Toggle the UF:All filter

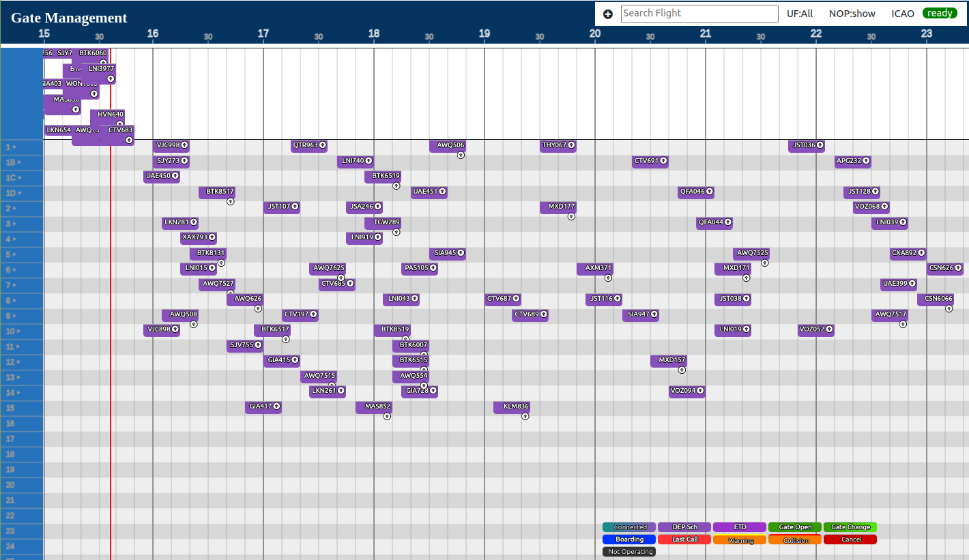pyautogui.click(x=800, y=14)
